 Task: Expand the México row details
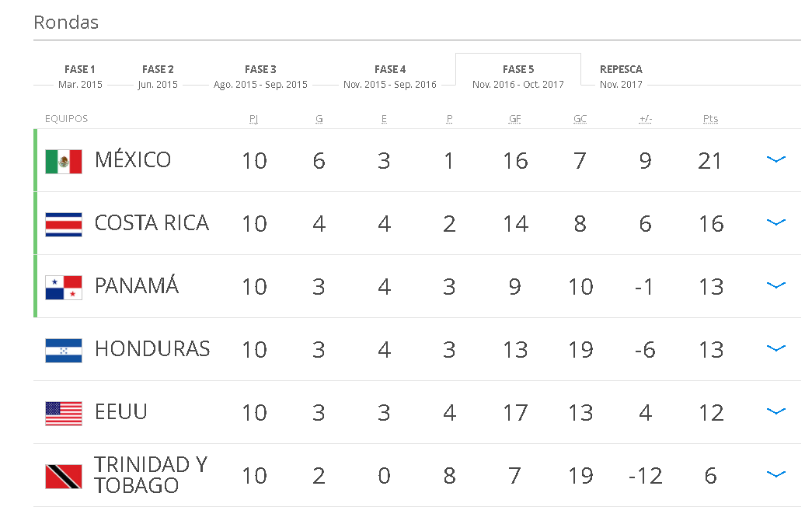(x=775, y=159)
